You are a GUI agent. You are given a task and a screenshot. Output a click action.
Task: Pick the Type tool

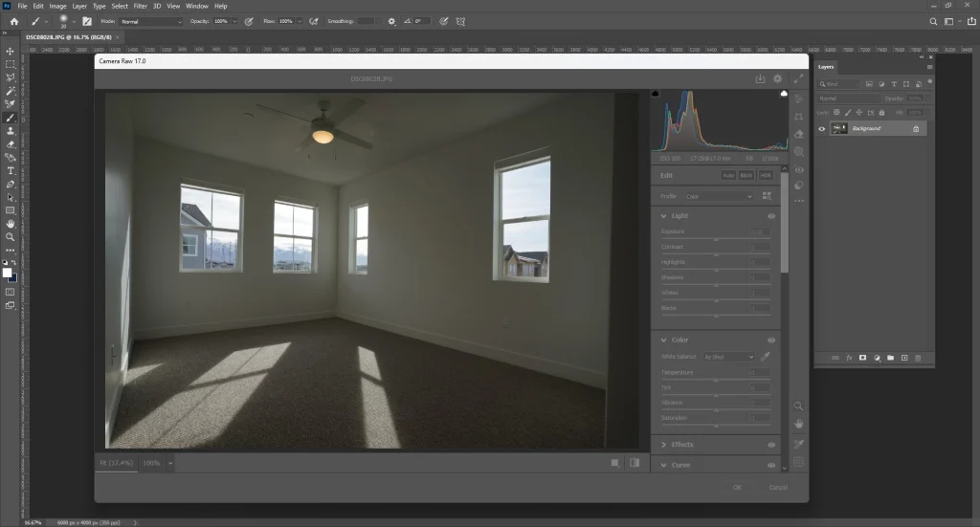click(11, 170)
